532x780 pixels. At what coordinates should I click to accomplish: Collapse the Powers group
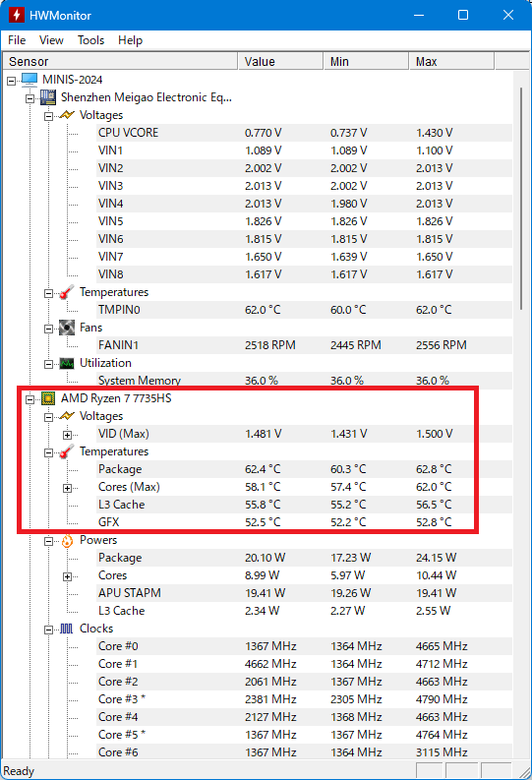pos(48,542)
